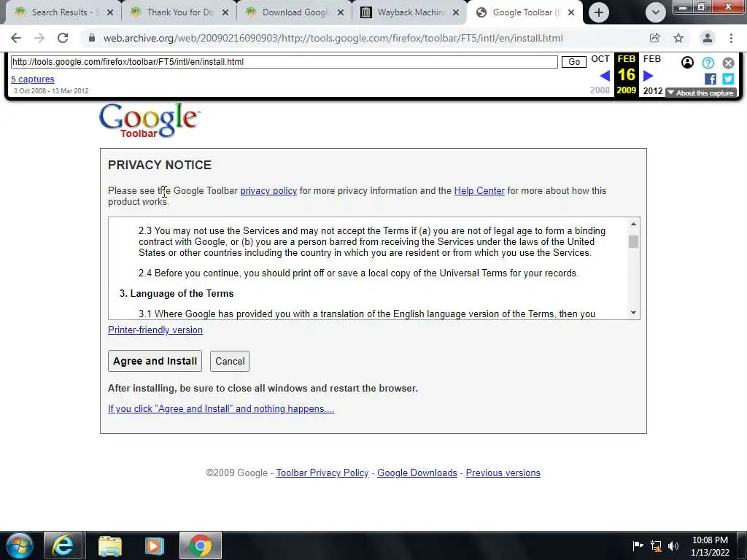Screen dimensions: 747x560
Task: Go to next capture with blue right arrow
Action: (x=648, y=76)
